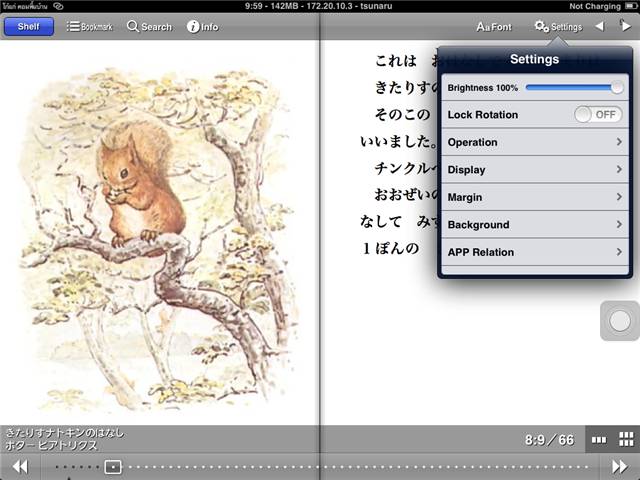Expand the Background row chevron
Viewport: 640px width, 480px height.
tap(619, 224)
